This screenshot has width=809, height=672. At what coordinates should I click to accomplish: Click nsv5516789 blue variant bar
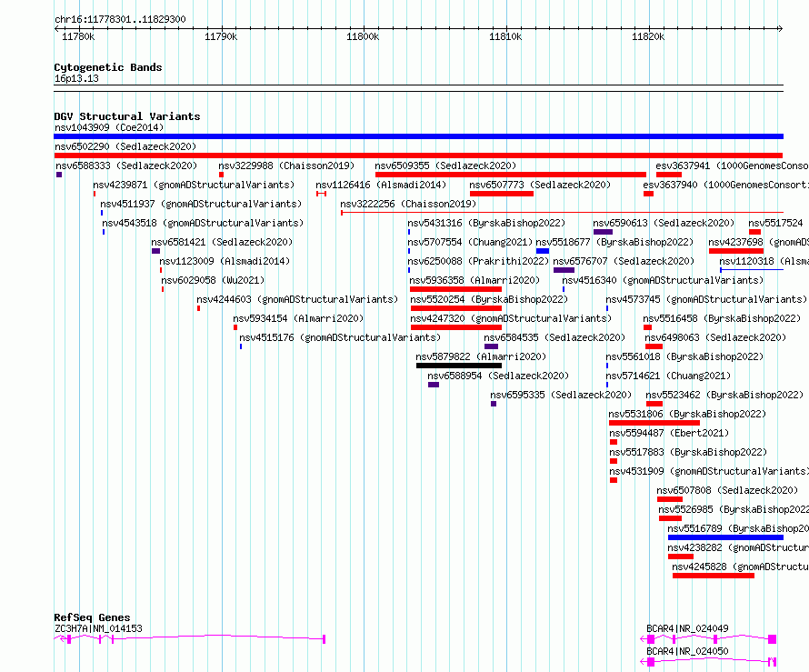725,537
